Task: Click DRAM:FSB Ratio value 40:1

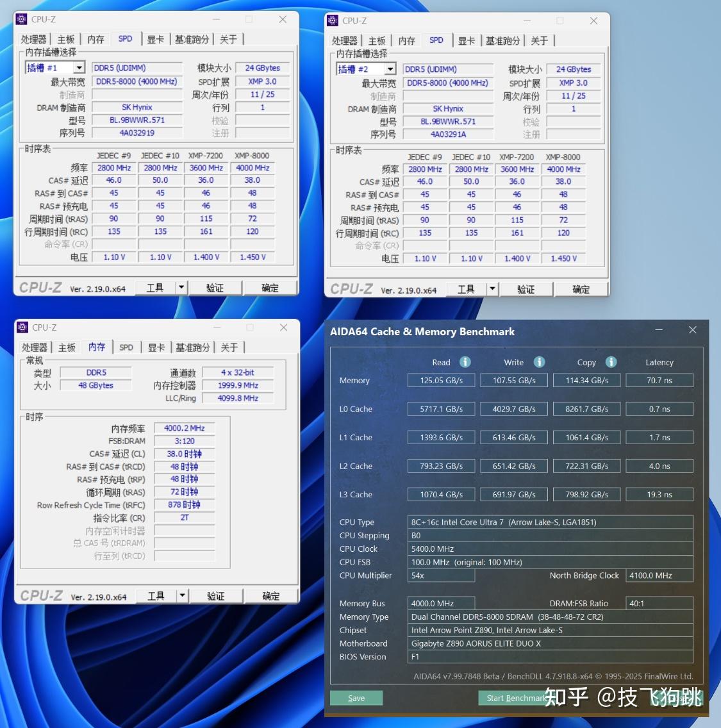Action: click(659, 603)
